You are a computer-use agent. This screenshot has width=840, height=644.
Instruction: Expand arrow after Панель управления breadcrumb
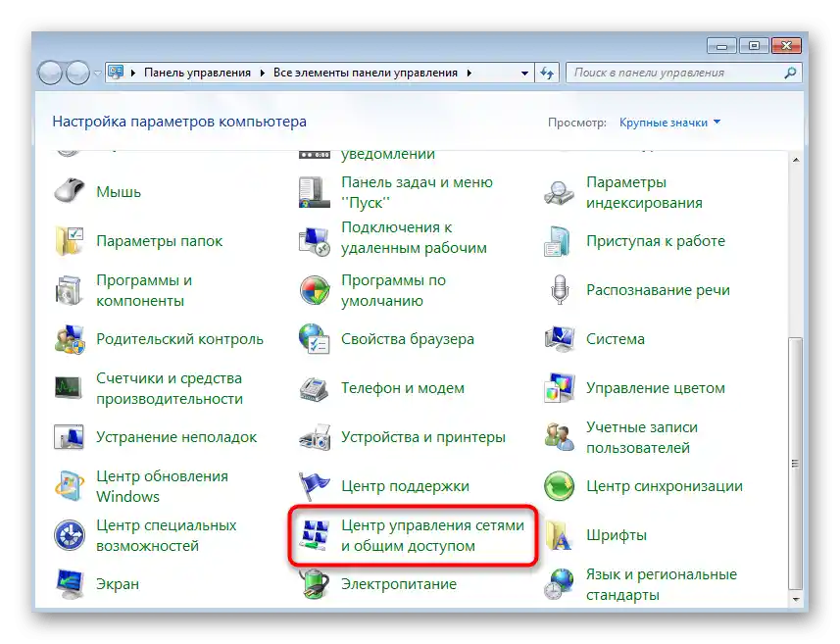click(x=262, y=73)
